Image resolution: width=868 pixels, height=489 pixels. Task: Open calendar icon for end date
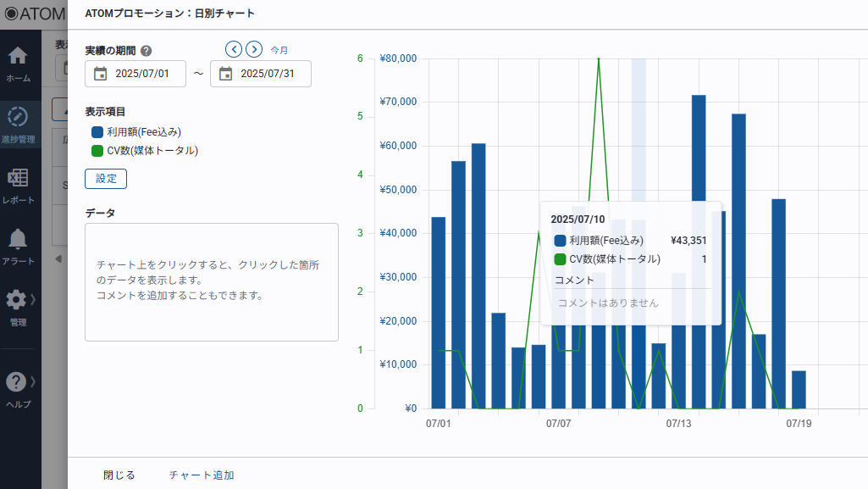225,74
